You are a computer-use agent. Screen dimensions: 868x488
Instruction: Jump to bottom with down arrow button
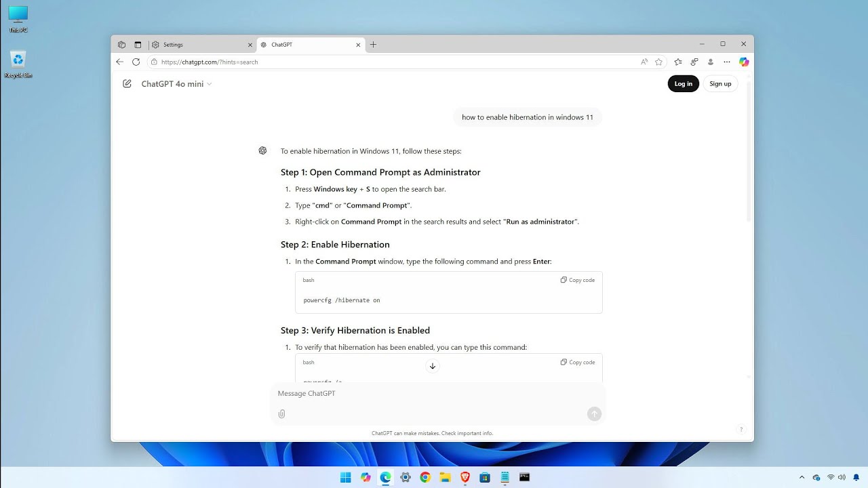coord(433,366)
